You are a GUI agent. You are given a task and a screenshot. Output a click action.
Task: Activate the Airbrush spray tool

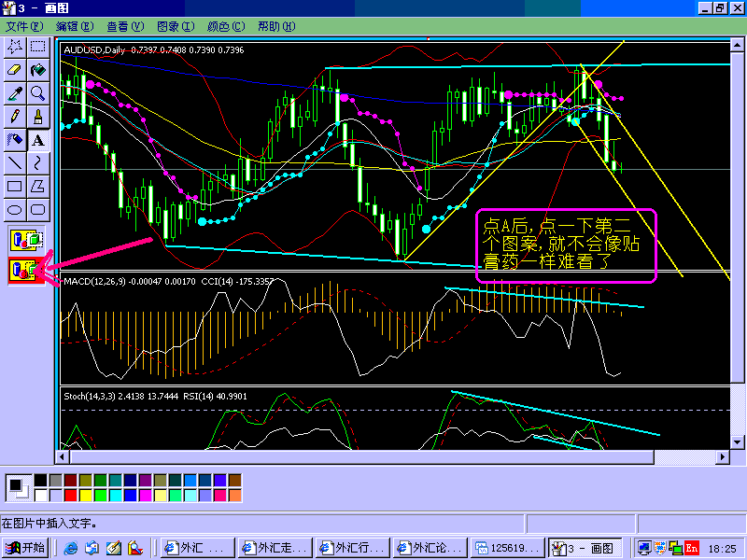coord(15,139)
